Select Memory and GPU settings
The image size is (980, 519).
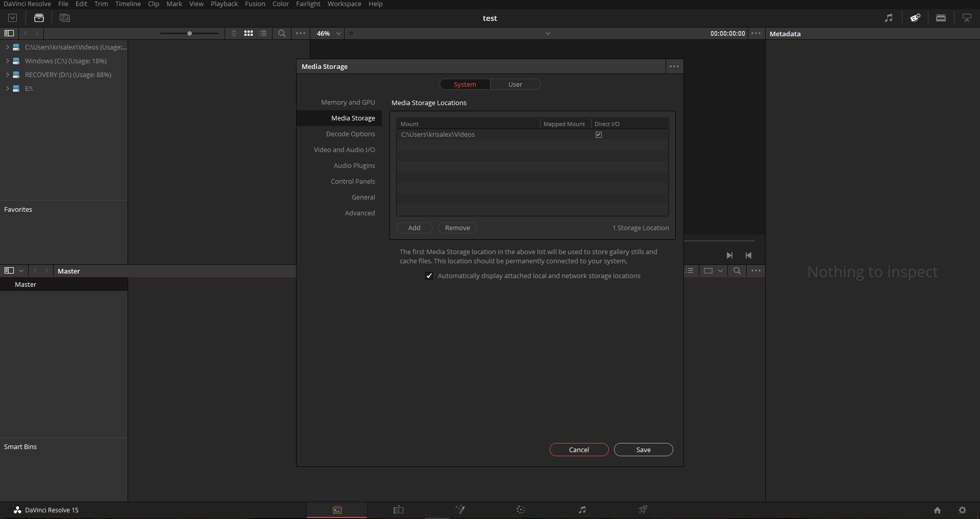[x=348, y=102]
